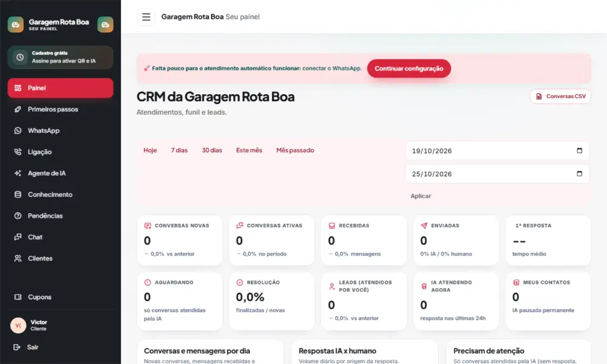Open Agente de IA in the sidebar
The height and width of the screenshot is (364, 607).
coord(60,173)
